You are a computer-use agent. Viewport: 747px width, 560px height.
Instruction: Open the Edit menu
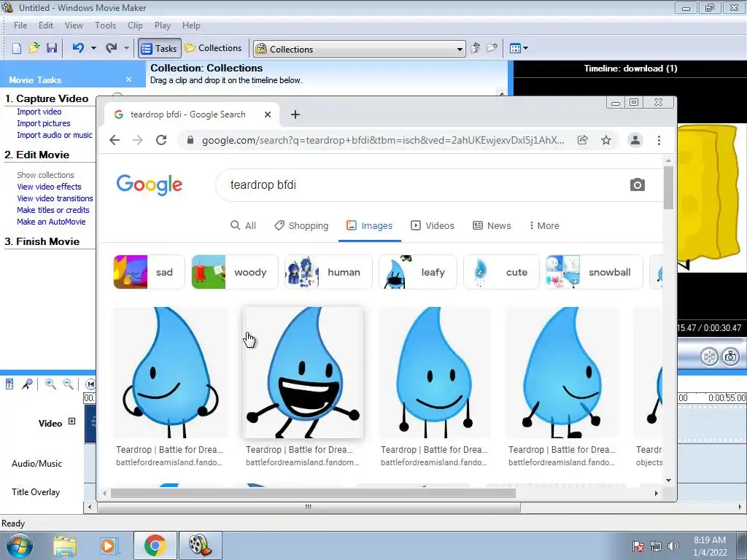tap(46, 26)
